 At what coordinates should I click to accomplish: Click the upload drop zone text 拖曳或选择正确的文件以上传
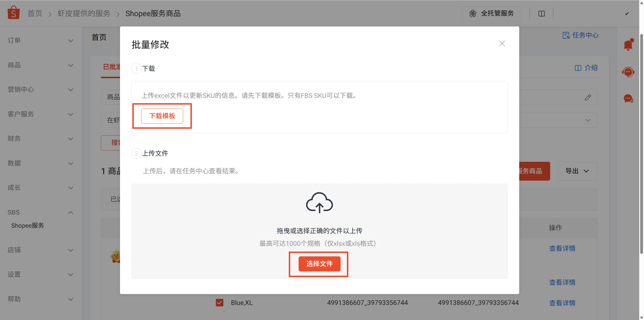click(x=319, y=230)
